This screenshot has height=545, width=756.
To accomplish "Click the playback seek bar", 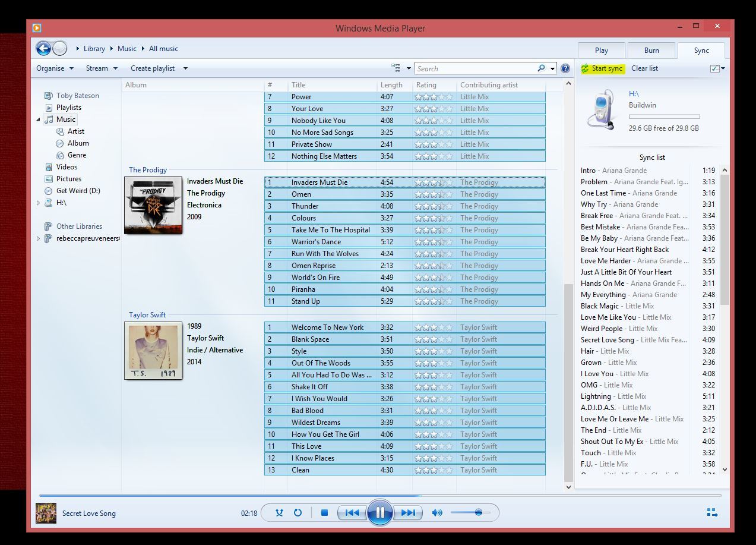I will pos(380,495).
